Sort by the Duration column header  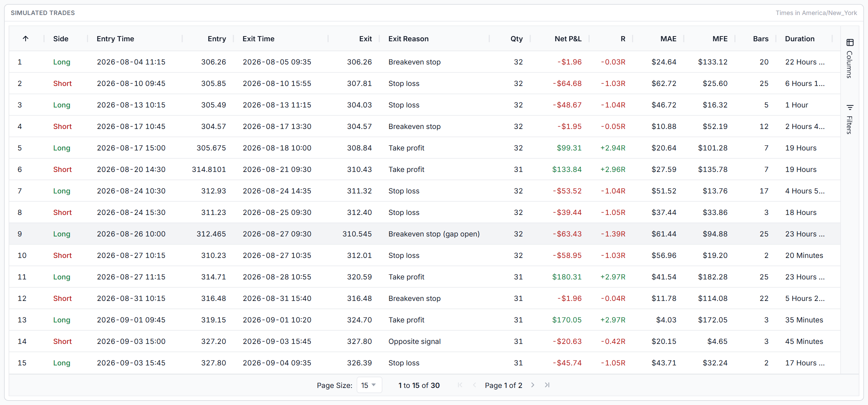coord(800,39)
